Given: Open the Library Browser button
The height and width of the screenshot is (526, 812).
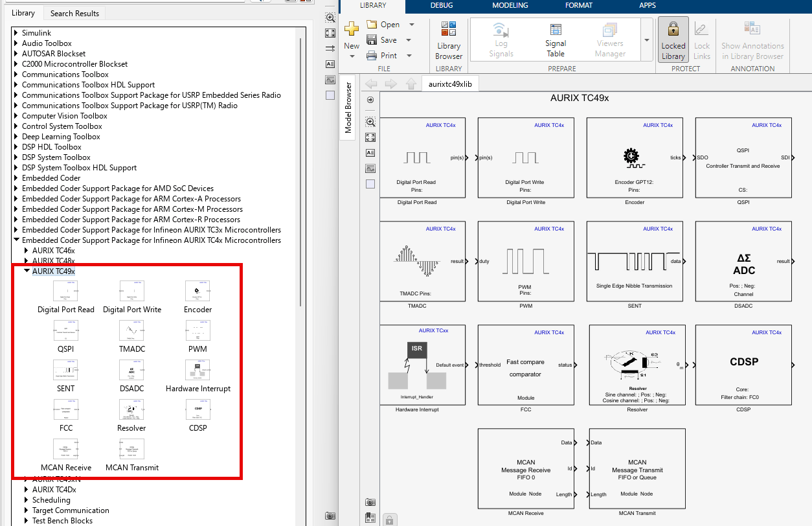Looking at the screenshot, I should (449, 40).
